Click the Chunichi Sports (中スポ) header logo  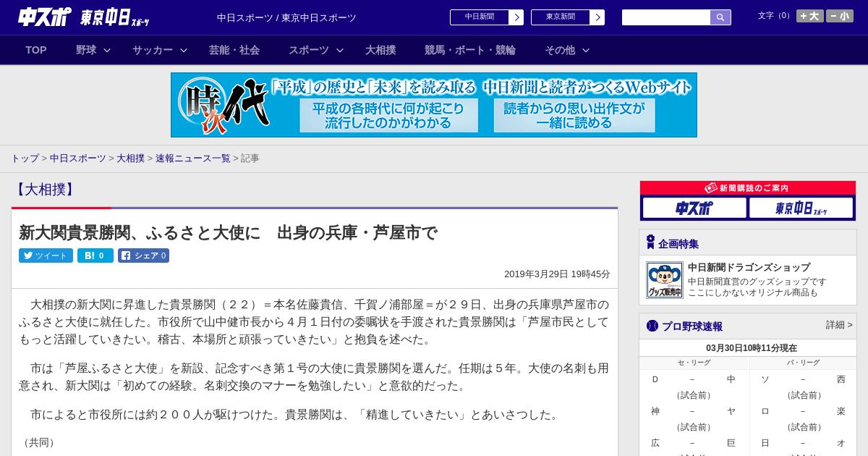click(x=45, y=17)
